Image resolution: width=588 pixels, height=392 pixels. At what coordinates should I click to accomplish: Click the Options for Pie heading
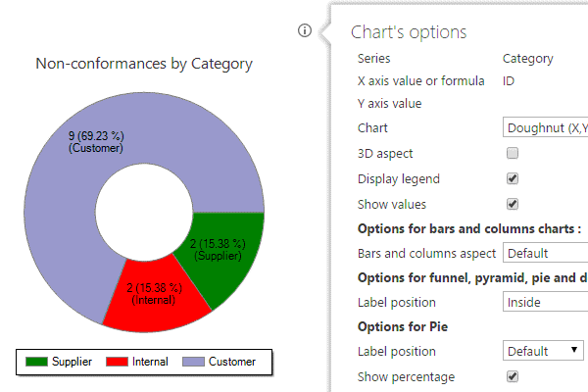[x=403, y=326]
